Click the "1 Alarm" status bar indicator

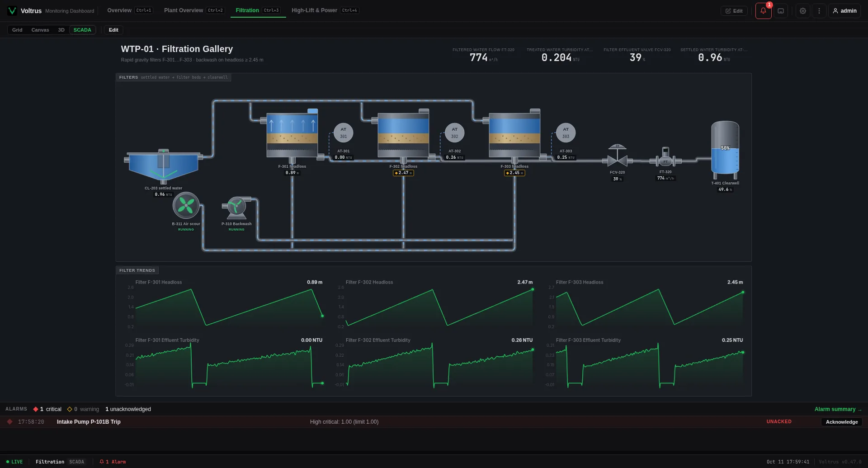(113, 462)
